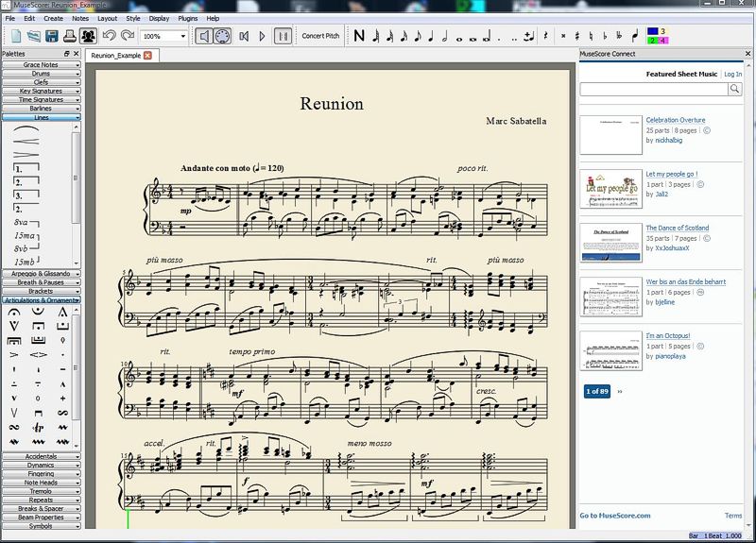Toggle Concert Pitch button

point(320,36)
